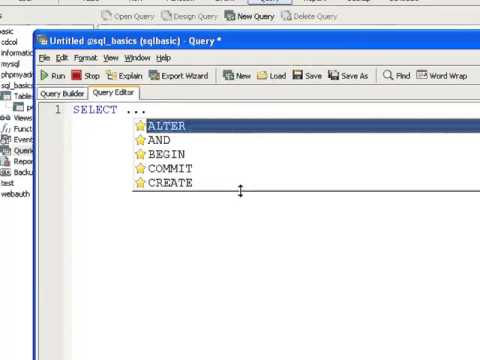Select BEGIN from autocomplete list
Viewport: 480px width, 360px height.
pyautogui.click(x=307, y=155)
